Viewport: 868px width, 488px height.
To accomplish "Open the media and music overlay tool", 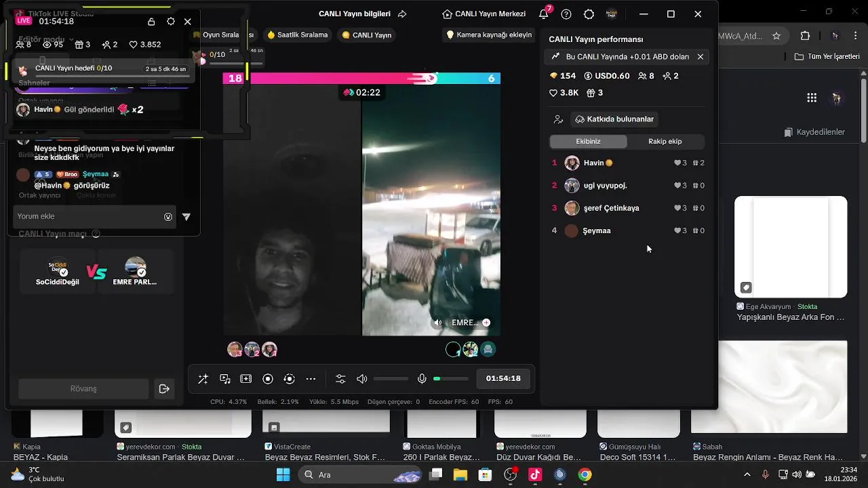I will (225, 379).
